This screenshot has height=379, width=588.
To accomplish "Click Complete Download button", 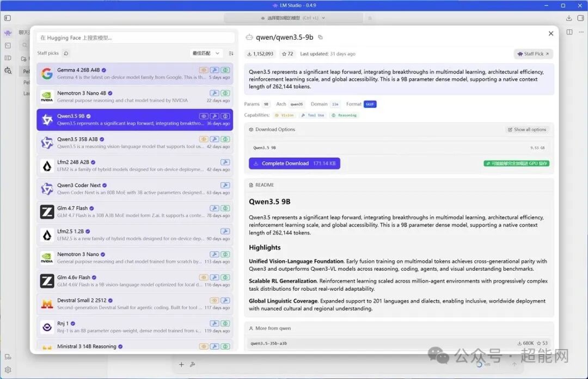I will (x=295, y=163).
